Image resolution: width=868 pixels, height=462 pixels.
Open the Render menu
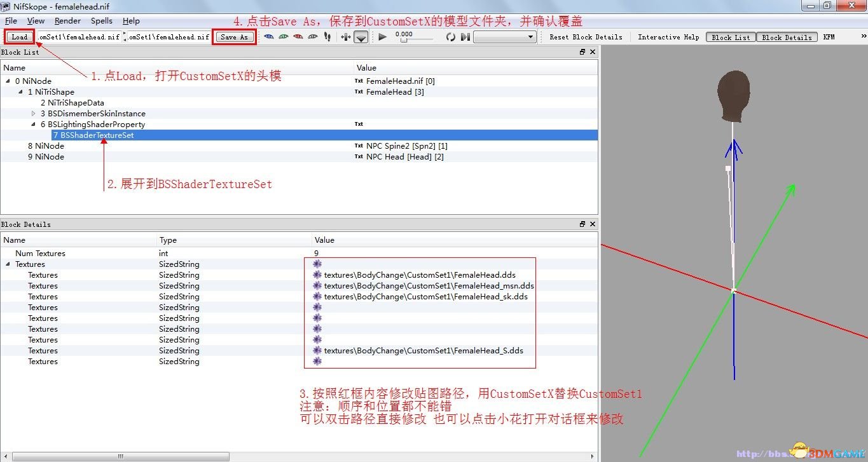tap(67, 21)
